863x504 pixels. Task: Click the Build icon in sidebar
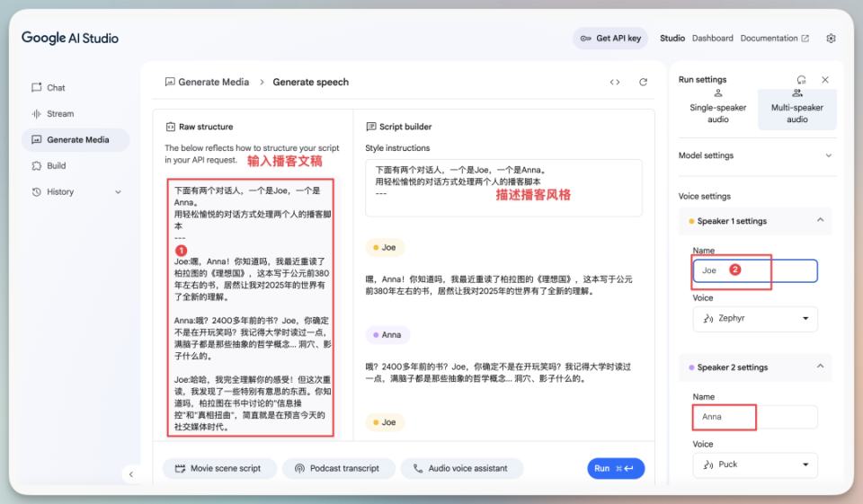(36, 165)
